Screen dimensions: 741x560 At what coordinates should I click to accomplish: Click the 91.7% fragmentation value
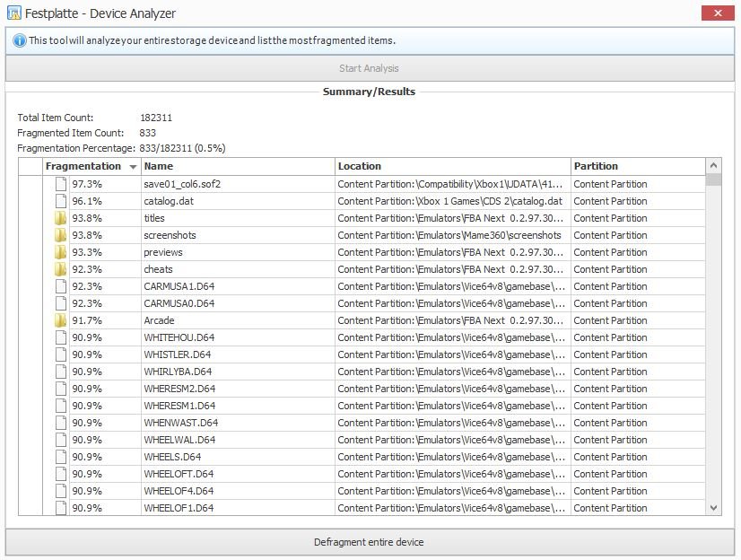tap(87, 320)
